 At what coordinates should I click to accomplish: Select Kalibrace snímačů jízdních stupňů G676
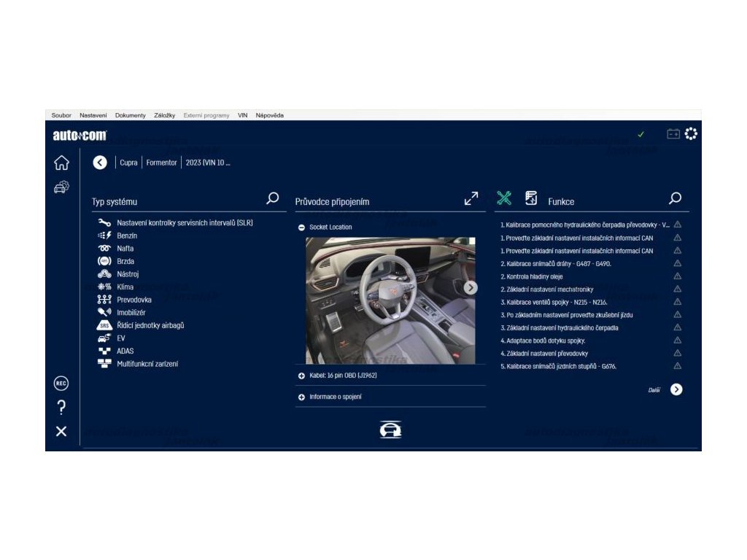pos(558,366)
